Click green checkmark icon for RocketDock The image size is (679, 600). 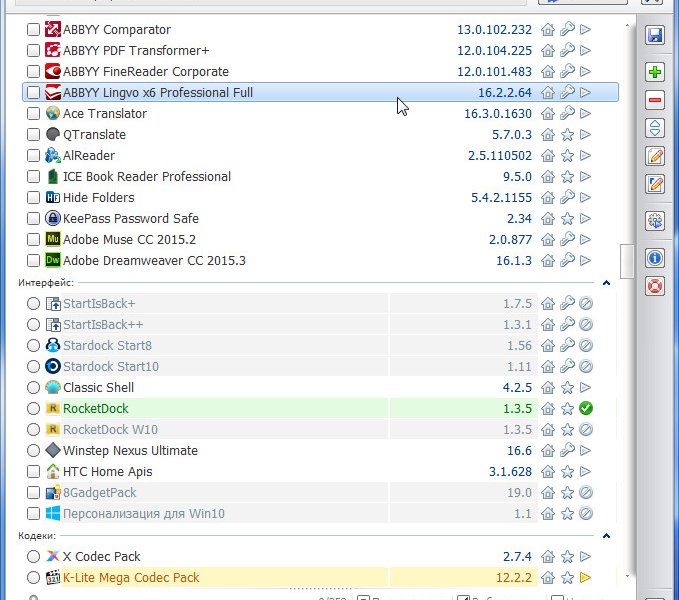point(585,408)
